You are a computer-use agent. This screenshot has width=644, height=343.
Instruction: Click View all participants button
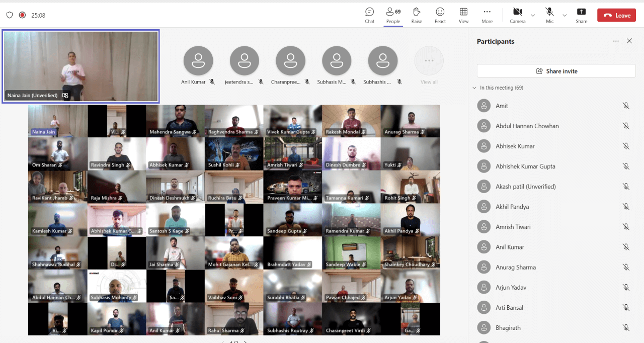[x=429, y=61]
